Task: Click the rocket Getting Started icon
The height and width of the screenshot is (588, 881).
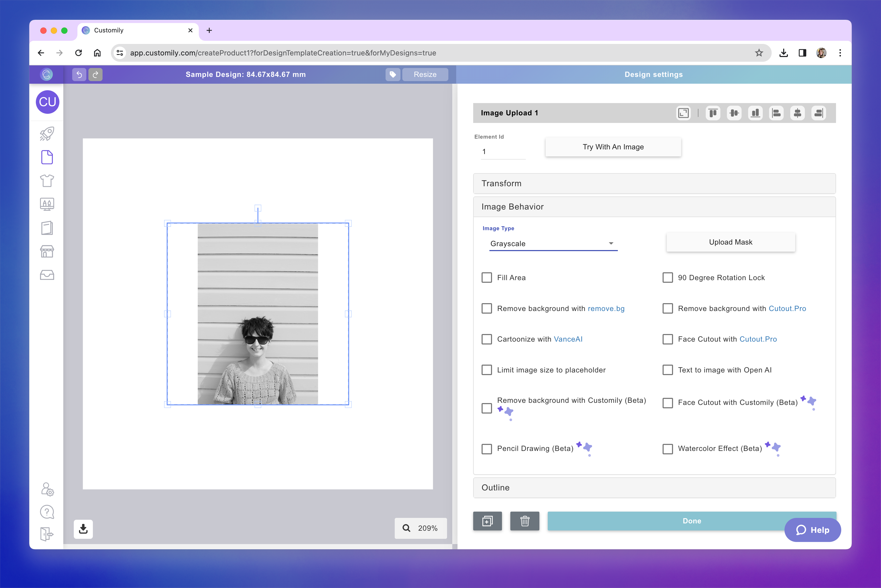Action: [47, 133]
